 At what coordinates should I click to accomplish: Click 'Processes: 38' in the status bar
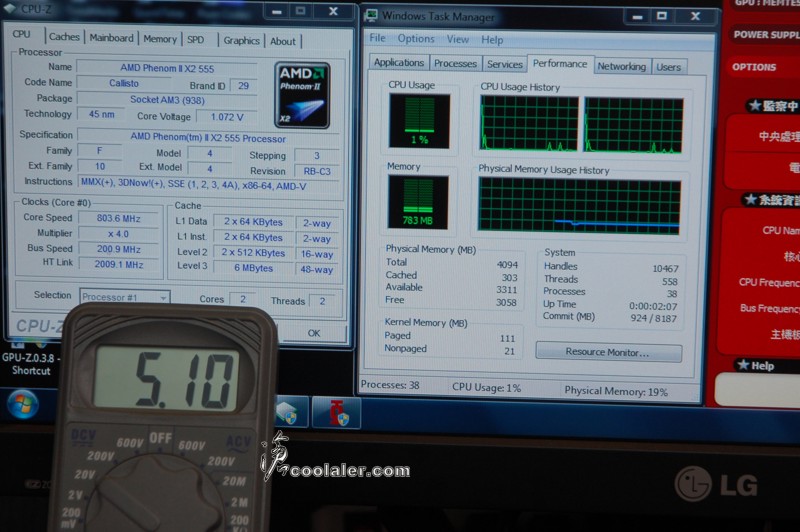tap(390, 385)
